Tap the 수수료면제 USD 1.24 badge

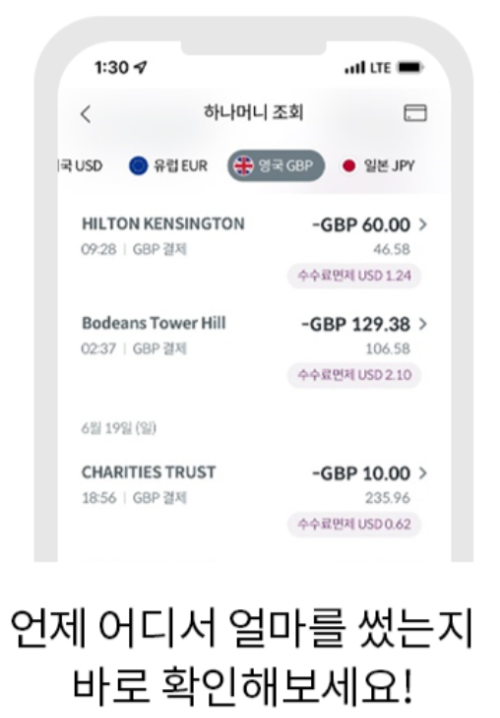(354, 276)
